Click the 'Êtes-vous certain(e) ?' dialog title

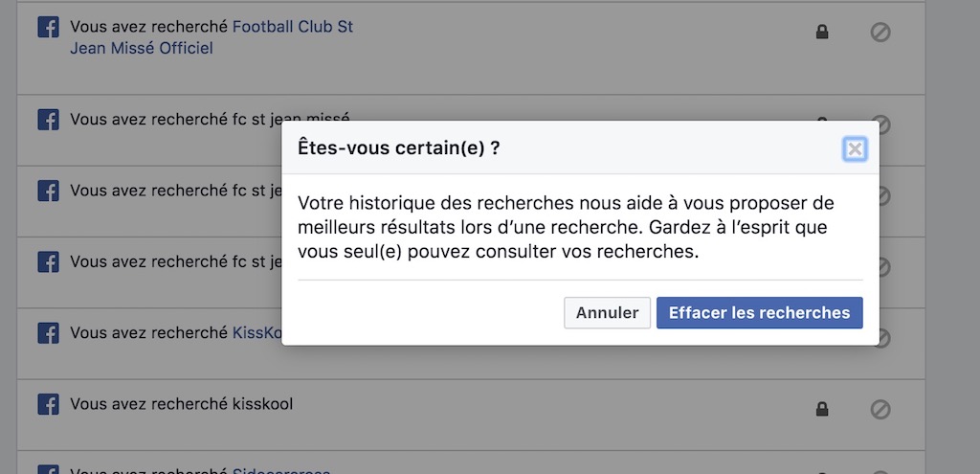click(399, 148)
